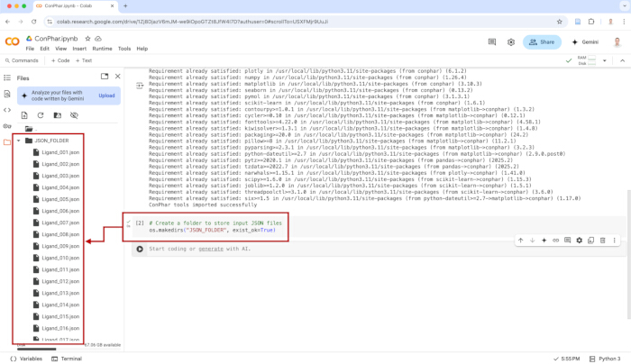Image resolution: width=631 pixels, height=364 pixels.
Task: Close the Files panel
Action: (117, 76)
